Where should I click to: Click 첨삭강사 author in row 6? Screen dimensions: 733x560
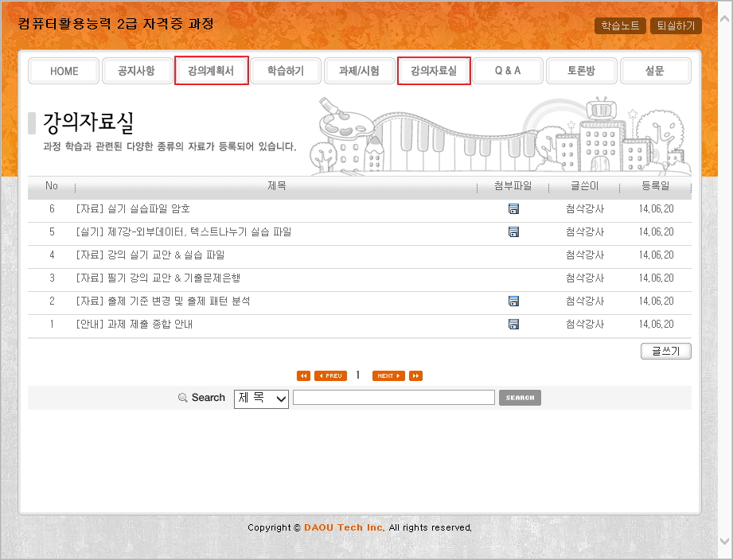(x=584, y=208)
